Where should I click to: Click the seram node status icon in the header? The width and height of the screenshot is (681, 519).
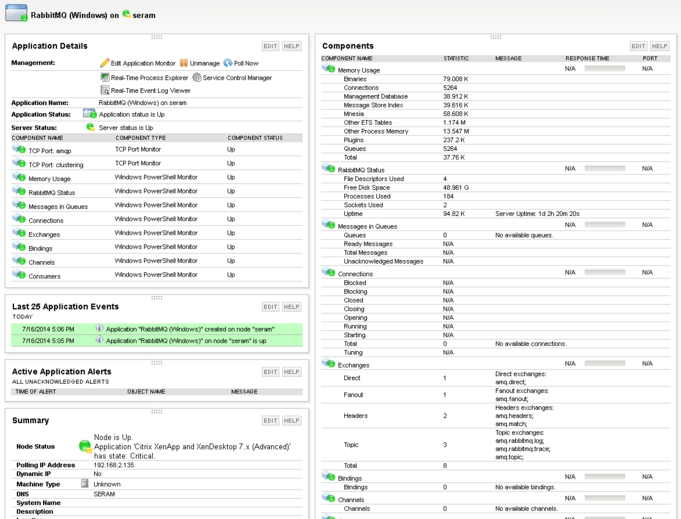[x=126, y=14]
